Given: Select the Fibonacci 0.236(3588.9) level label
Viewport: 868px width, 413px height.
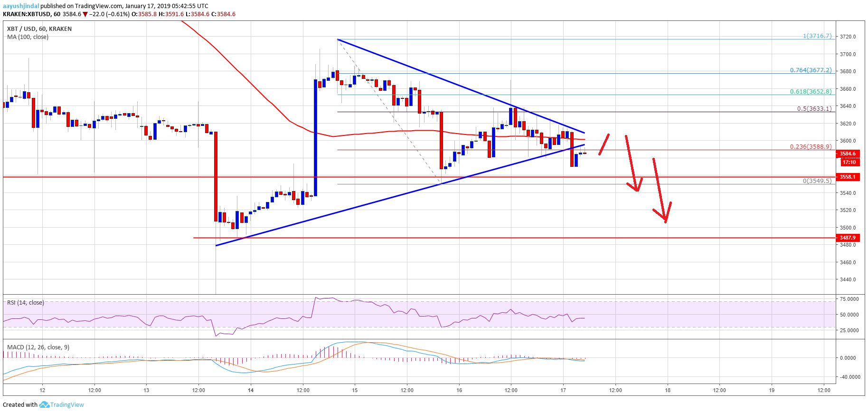Looking at the screenshot, I should pos(811,147).
